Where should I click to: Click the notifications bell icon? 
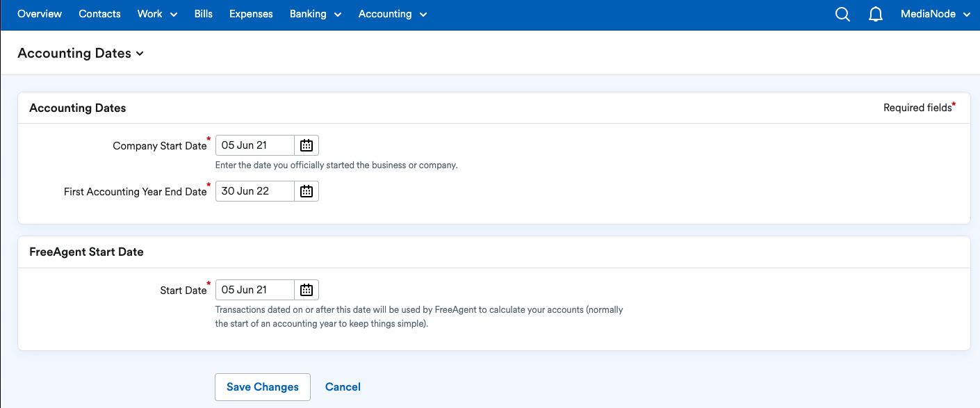coord(875,14)
